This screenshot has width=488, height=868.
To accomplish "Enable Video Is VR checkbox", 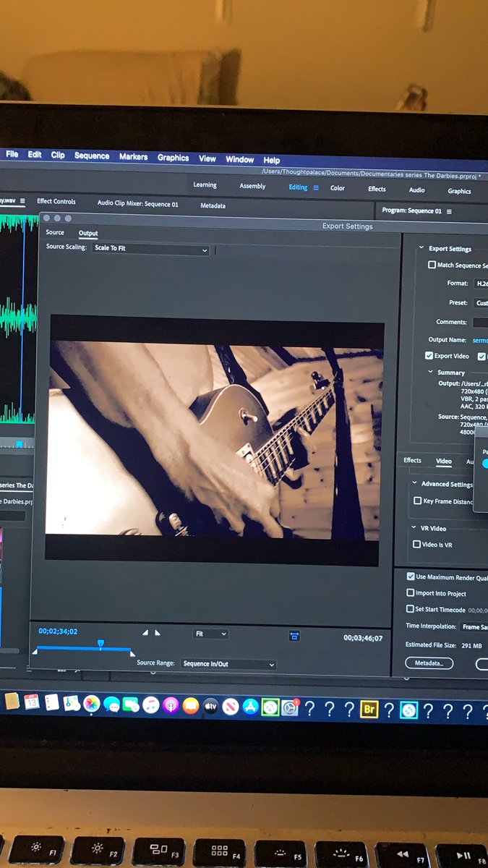I will (416, 544).
